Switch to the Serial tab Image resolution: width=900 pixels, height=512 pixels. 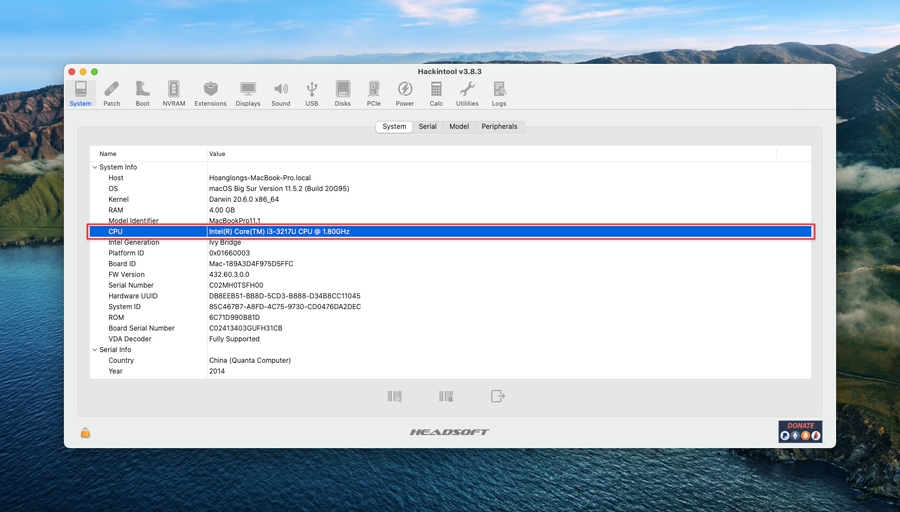(x=427, y=127)
